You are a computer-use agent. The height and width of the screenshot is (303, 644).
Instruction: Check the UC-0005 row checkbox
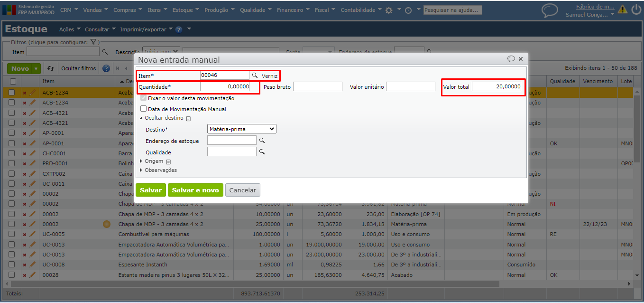[11, 234]
